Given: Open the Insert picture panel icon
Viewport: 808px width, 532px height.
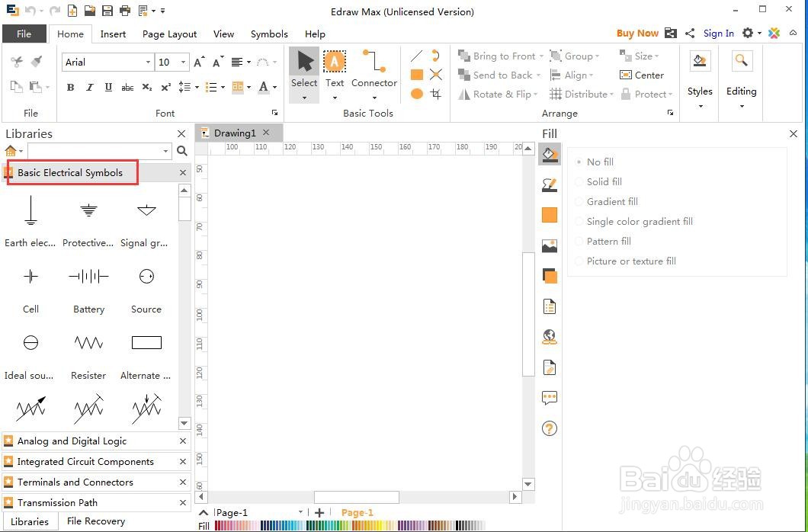Looking at the screenshot, I should [x=550, y=245].
